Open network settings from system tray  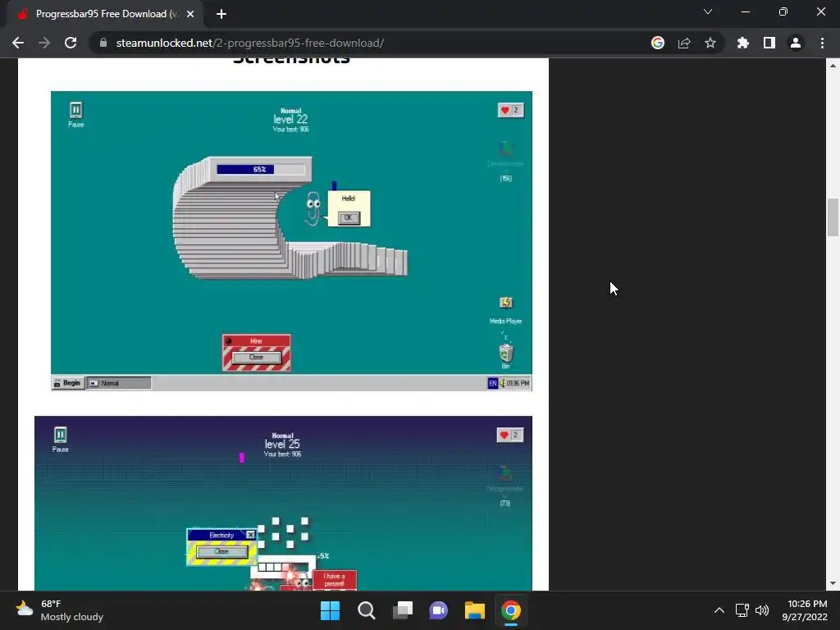pyautogui.click(x=742, y=610)
